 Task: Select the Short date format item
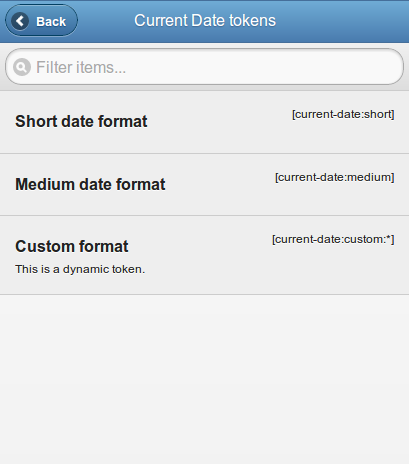coord(204,122)
